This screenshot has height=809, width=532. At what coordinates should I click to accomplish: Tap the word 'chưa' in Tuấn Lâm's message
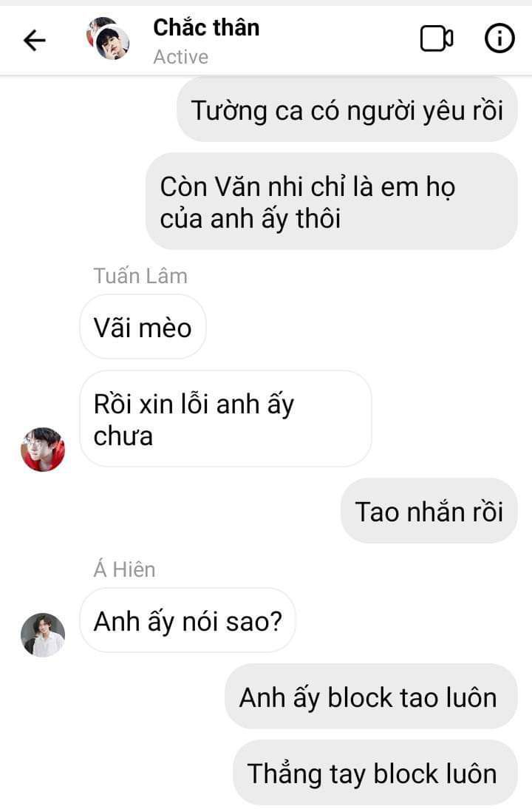(x=123, y=436)
